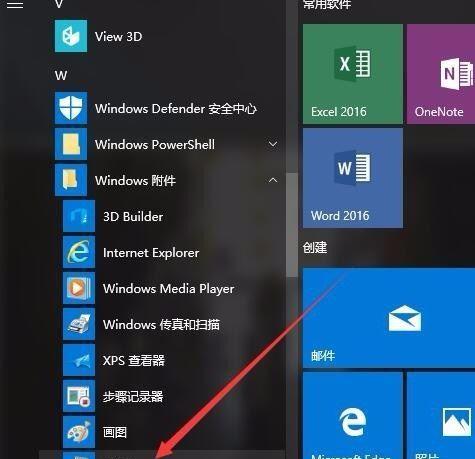Open XPS 查看器 from the list
The width and height of the screenshot is (475, 459).
134,361
